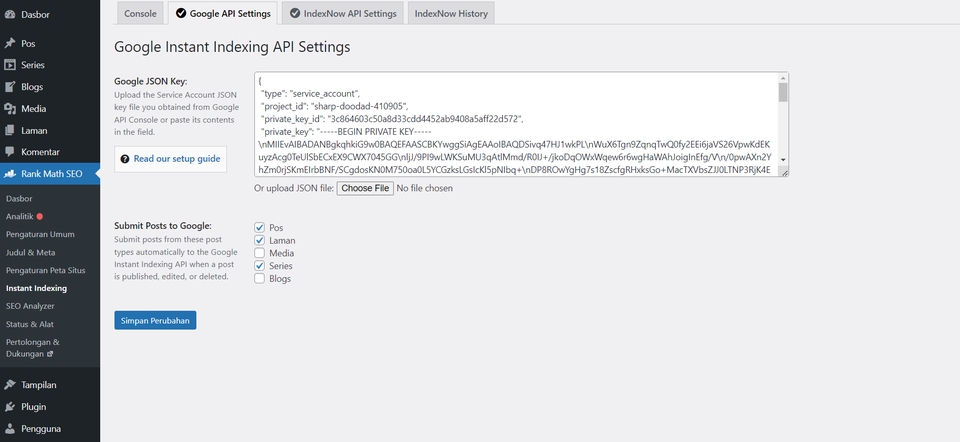Viewport: 960px width, 442px height.
Task: Go to Pengaturan Umum submenu
Action: point(40,234)
